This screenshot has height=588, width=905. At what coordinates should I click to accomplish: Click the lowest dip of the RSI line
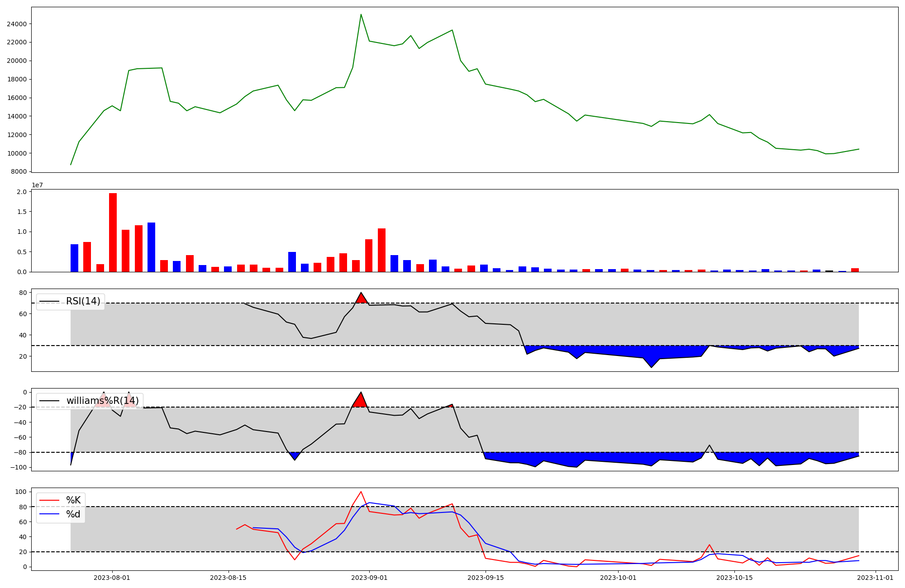pos(651,367)
